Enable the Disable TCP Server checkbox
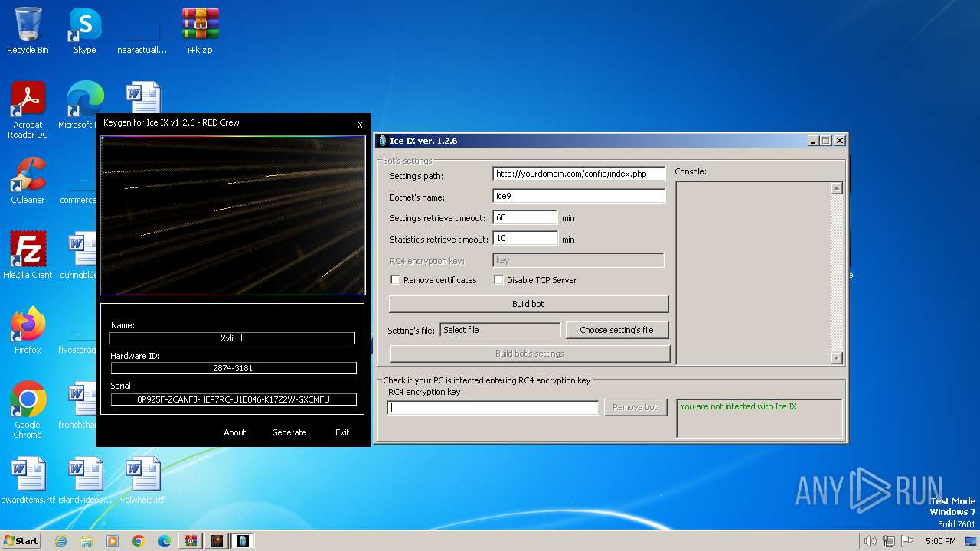 point(498,280)
